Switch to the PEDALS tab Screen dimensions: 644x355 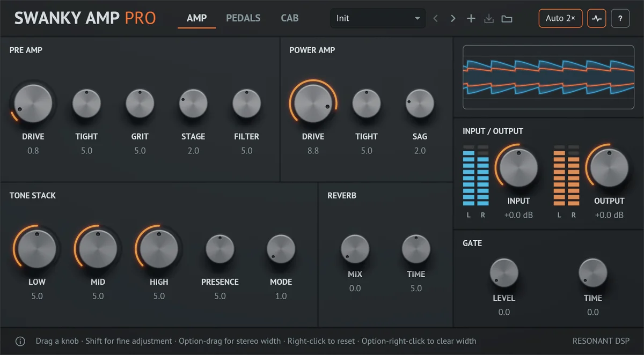click(243, 18)
